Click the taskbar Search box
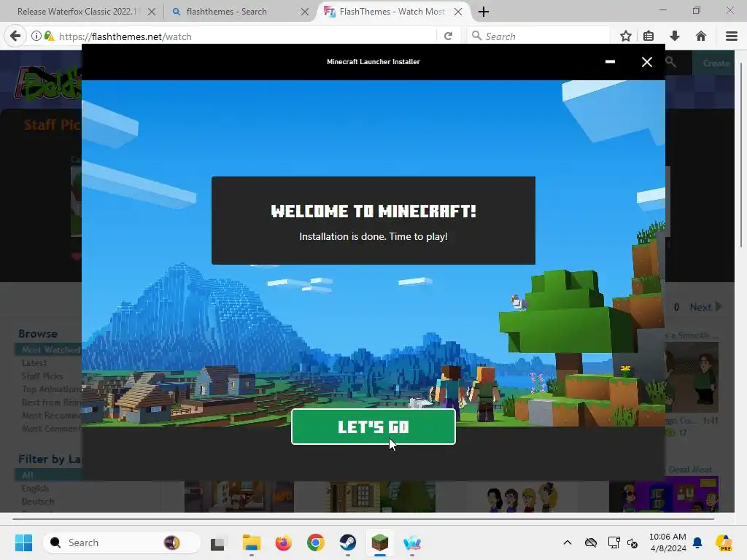747x560 pixels. point(122,542)
